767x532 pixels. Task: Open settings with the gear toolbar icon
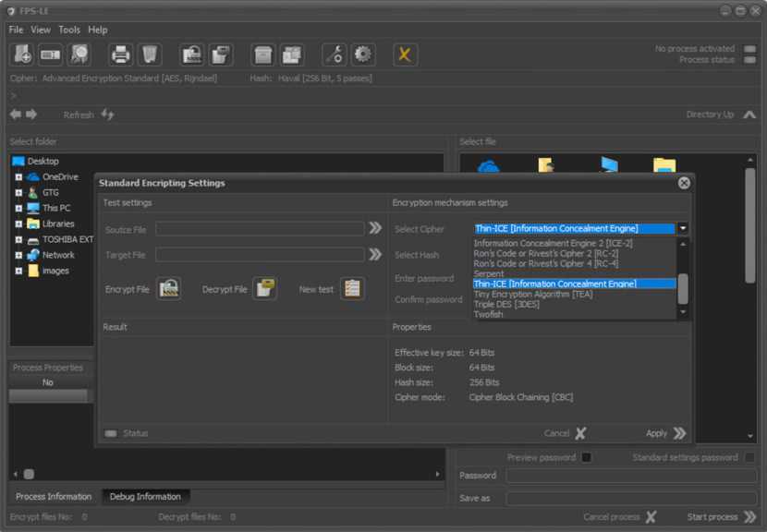363,54
